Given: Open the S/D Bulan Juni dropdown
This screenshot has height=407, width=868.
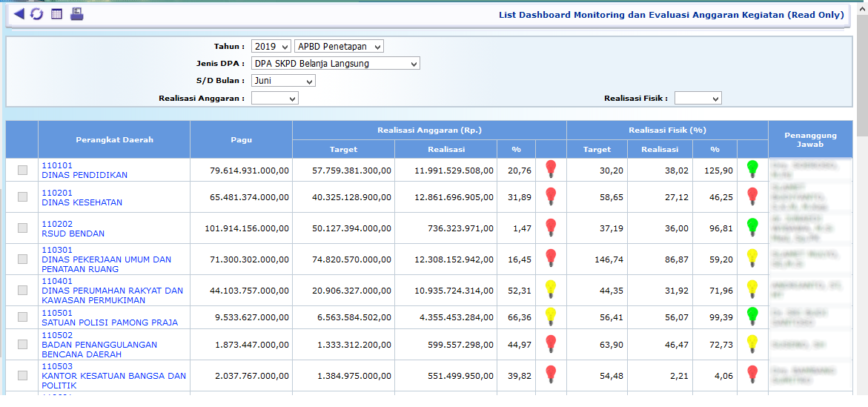Looking at the screenshot, I should point(283,81).
